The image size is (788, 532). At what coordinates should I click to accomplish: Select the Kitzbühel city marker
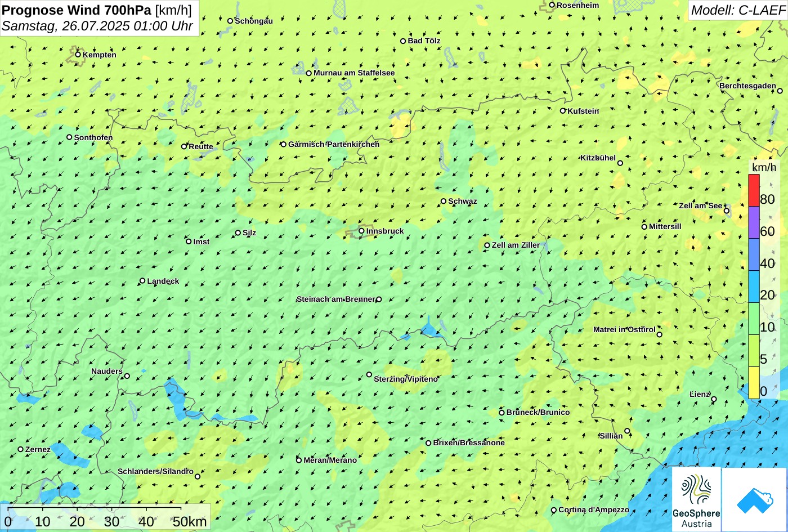[x=620, y=163]
